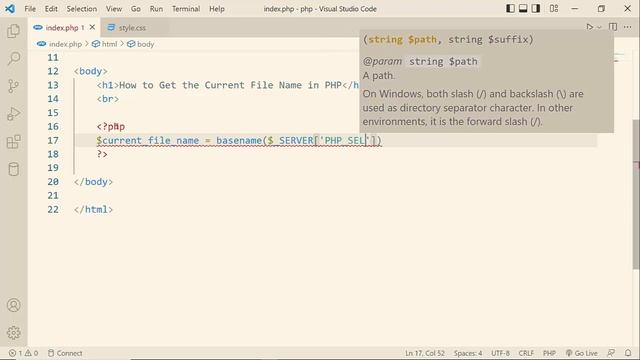
Task: Click the feedback icon in status bar
Action: click(x=611, y=353)
